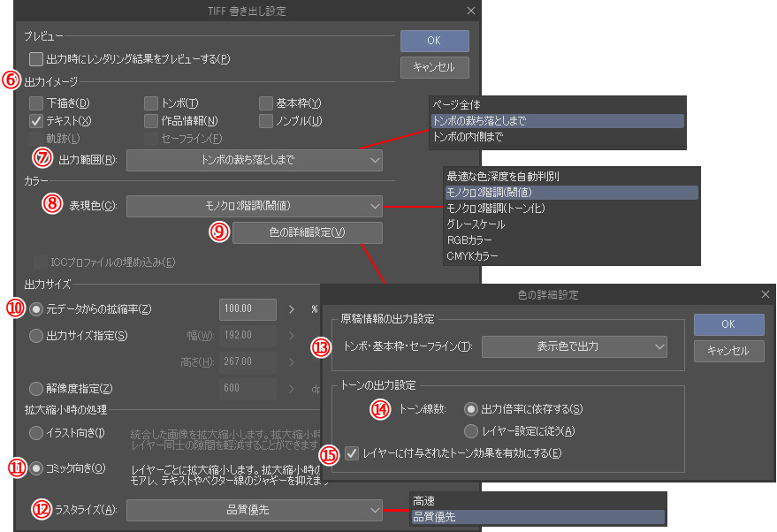Close the 色の詳細設定 dialog
The width and height of the screenshot is (777, 532).
[x=766, y=294]
